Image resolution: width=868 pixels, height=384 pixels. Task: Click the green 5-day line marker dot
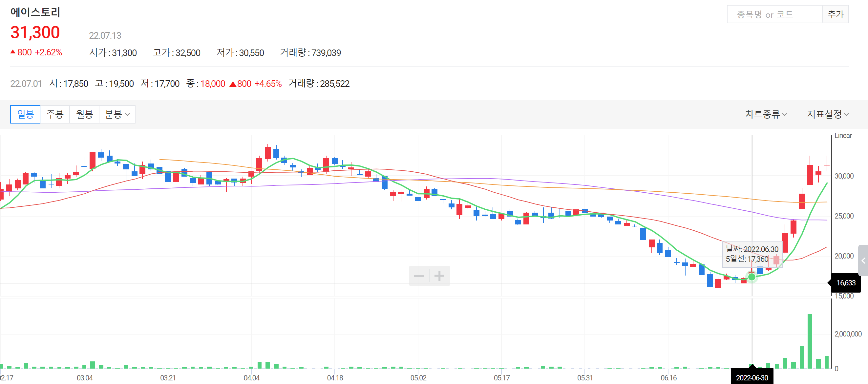coord(752,277)
